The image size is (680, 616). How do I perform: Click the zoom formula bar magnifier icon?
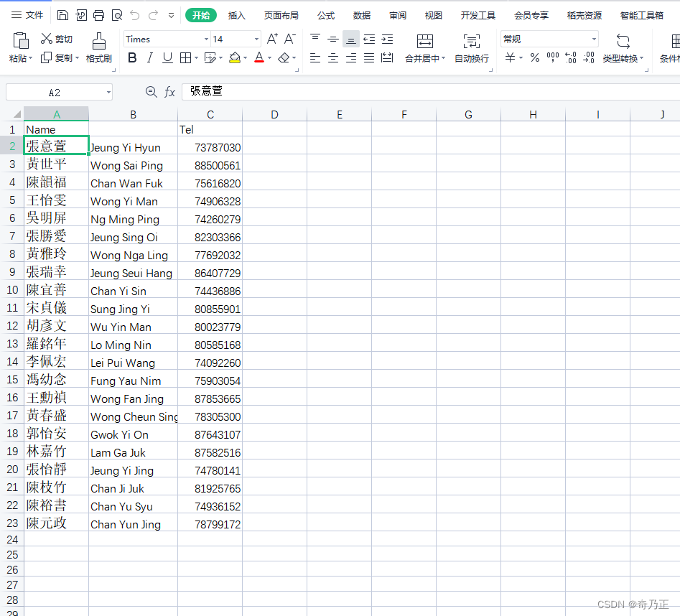tap(151, 92)
